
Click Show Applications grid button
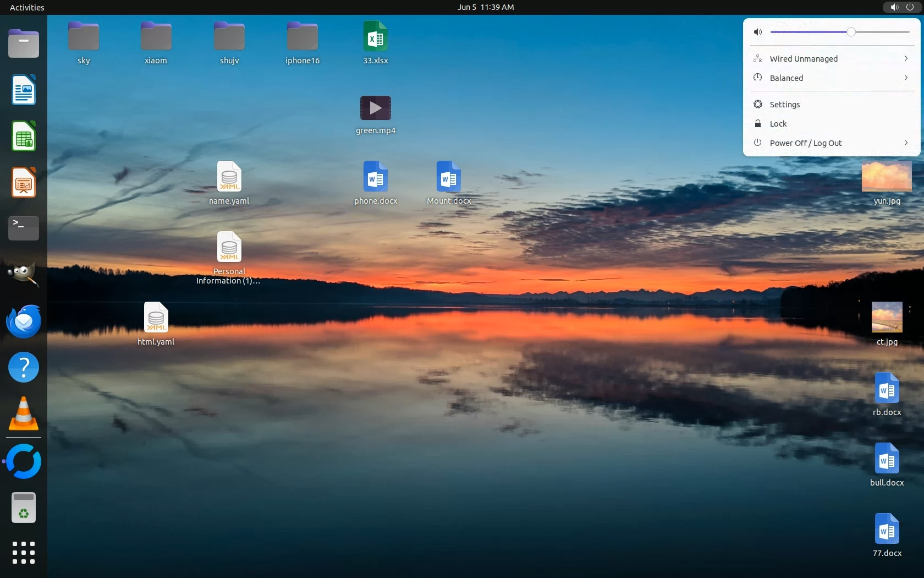(x=24, y=553)
